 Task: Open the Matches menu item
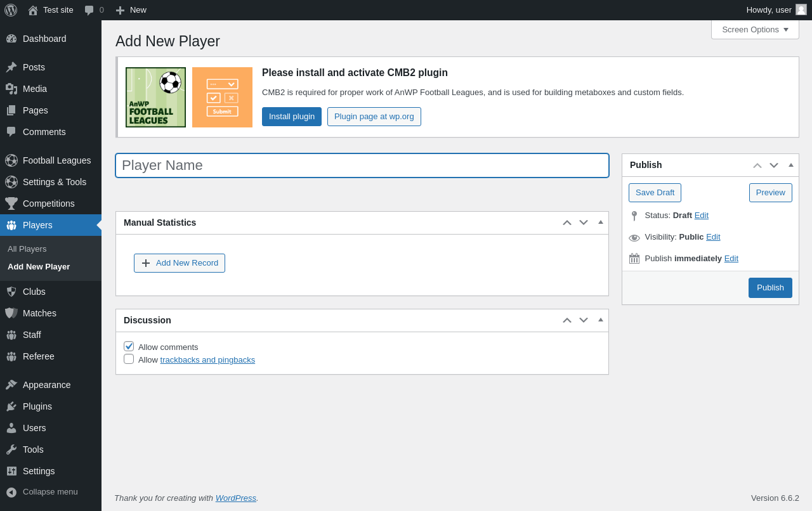pyautogui.click(x=39, y=313)
